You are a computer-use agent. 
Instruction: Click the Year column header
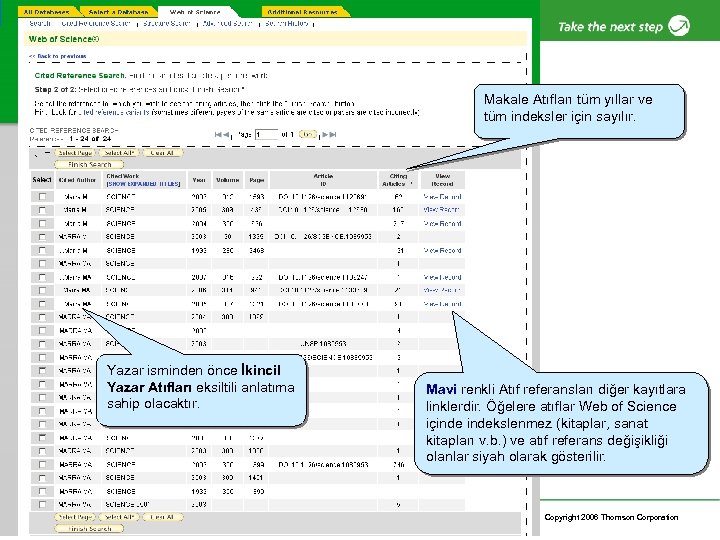click(x=199, y=180)
